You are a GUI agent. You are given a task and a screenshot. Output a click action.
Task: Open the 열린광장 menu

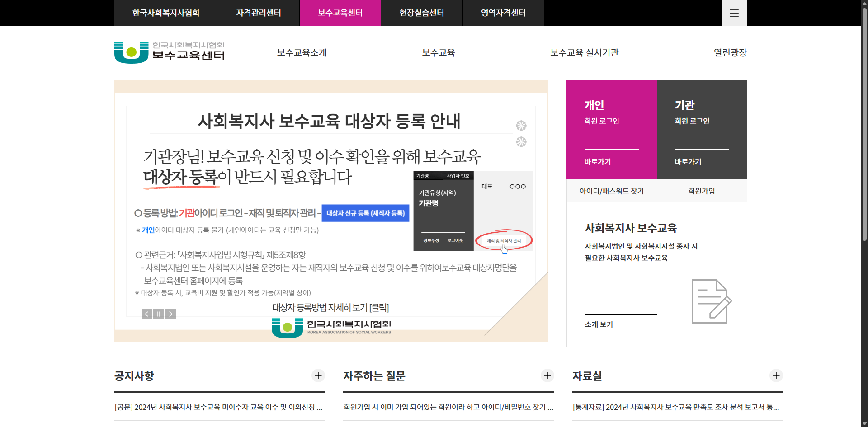(730, 52)
